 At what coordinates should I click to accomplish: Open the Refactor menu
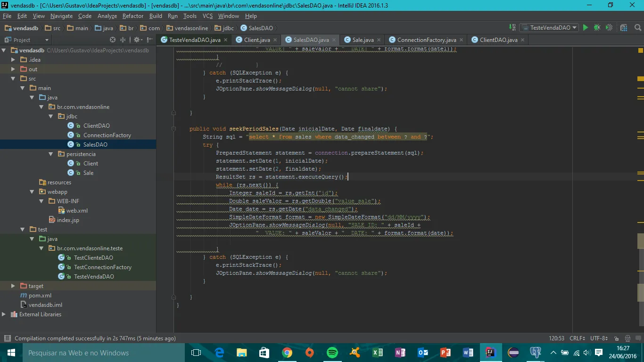pos(132,16)
